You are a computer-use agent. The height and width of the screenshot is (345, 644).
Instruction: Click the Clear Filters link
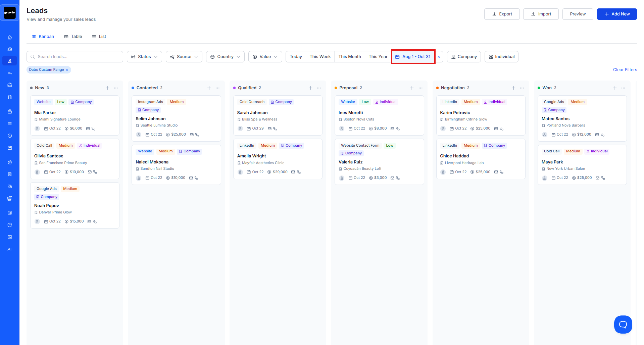coord(625,70)
